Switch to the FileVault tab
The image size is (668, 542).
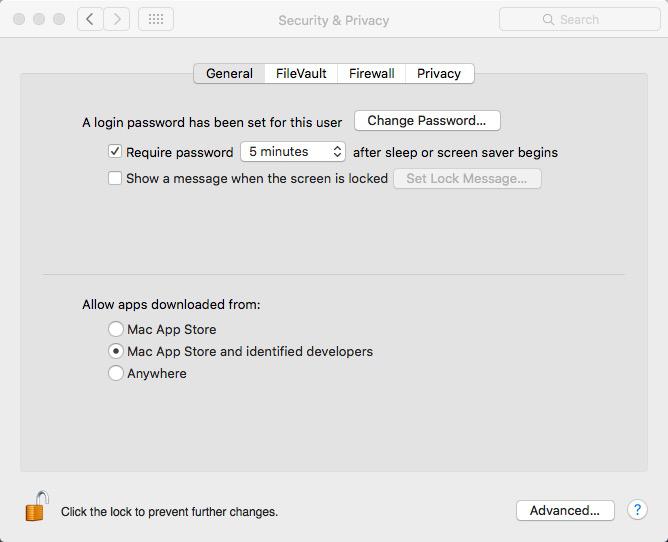[x=301, y=73]
